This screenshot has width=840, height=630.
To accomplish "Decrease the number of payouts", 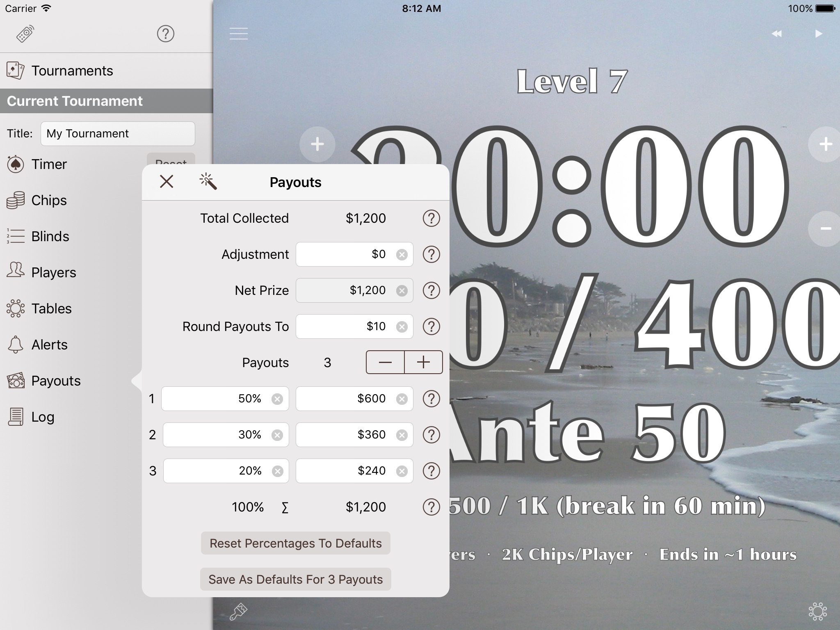I will click(x=385, y=362).
